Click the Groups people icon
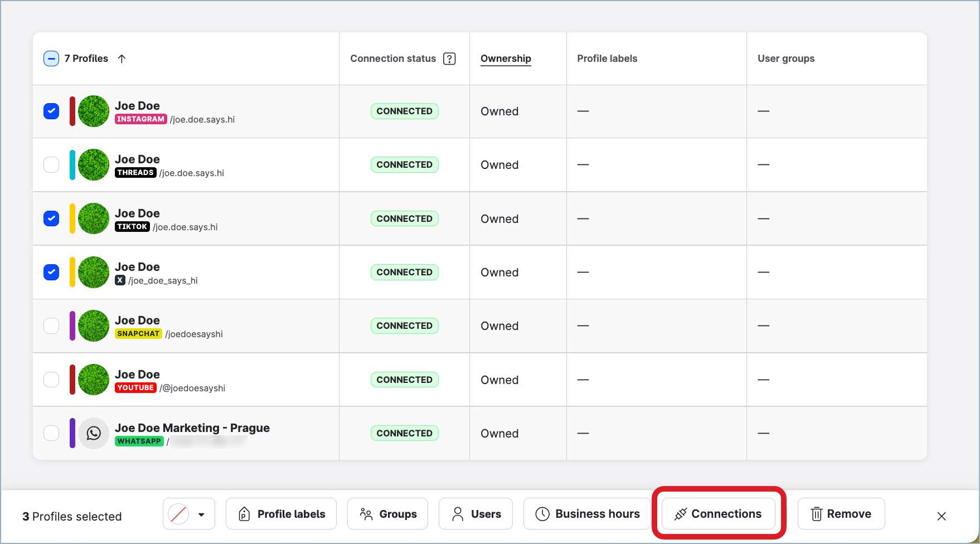Viewport: 980px width, 544px height. (367, 514)
